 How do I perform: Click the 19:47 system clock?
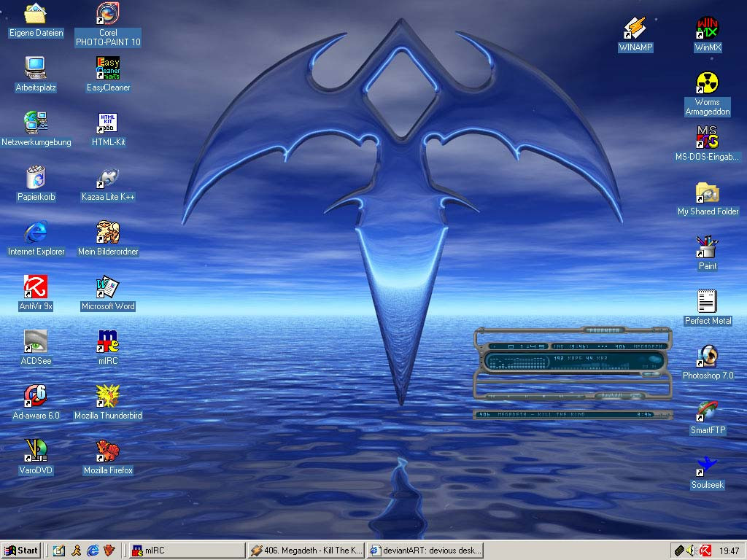click(x=729, y=551)
